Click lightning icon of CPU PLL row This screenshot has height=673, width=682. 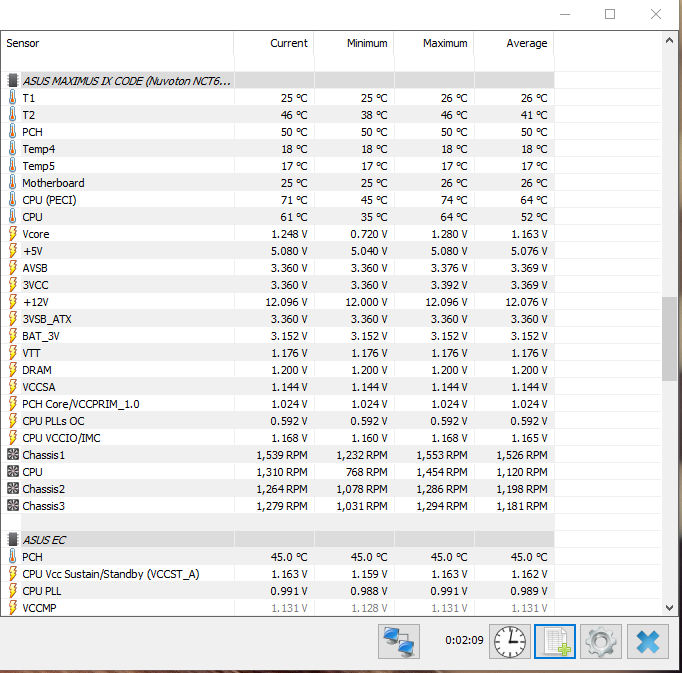pyautogui.click(x=13, y=590)
